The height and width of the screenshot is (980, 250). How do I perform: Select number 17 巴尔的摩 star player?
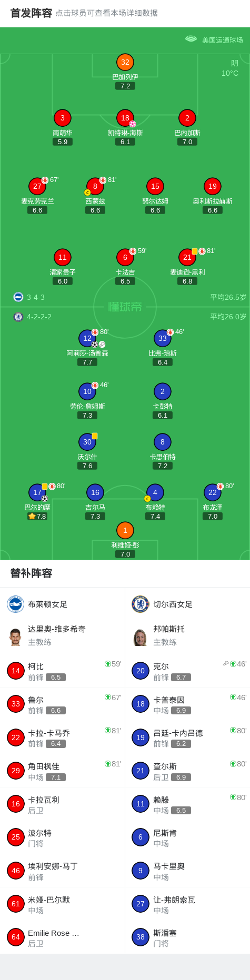click(x=37, y=492)
